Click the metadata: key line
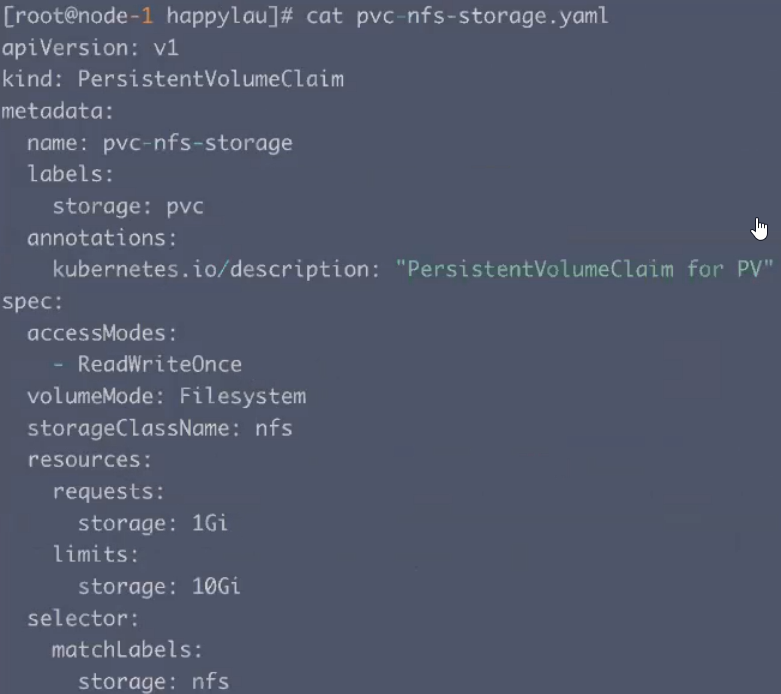Screen dimensions: 781x694 point(58,111)
